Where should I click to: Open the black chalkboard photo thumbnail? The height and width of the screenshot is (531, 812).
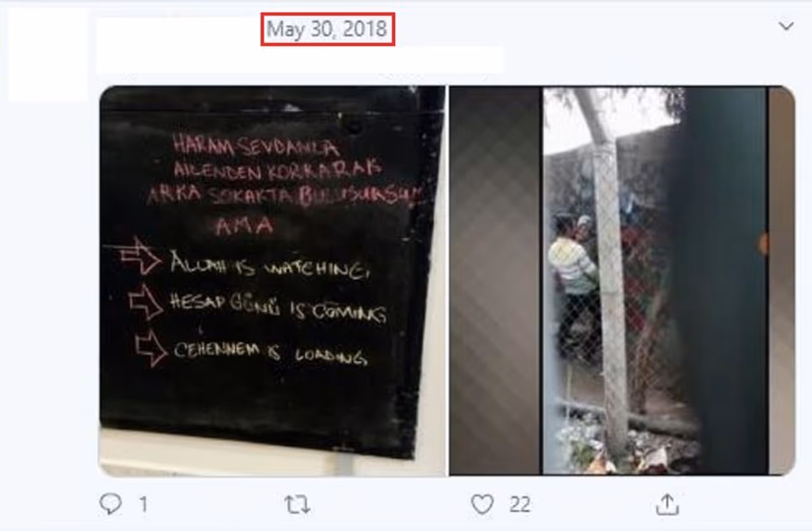272,280
